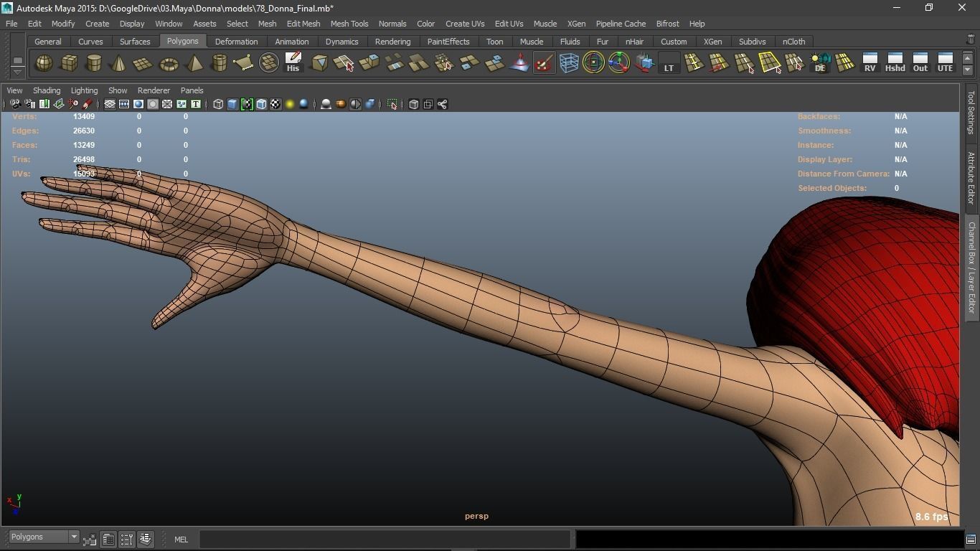Create a polygon cube from the shelf
This screenshot has width=980, height=551.
click(69, 64)
